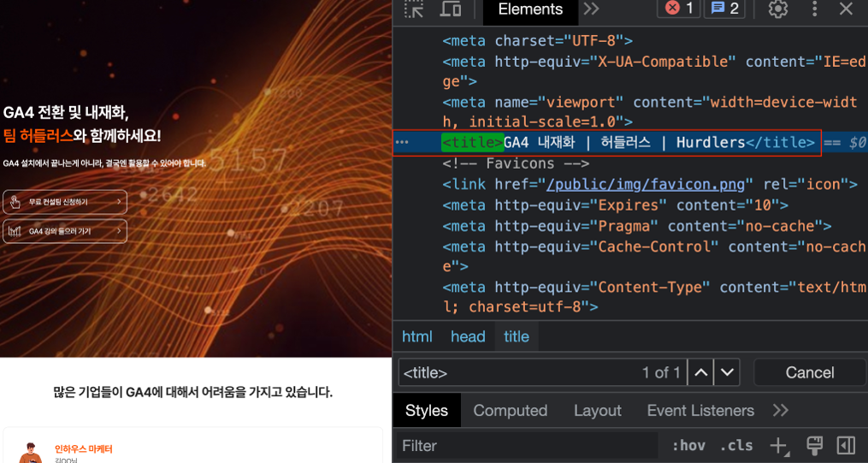Select the title element line
Image resolution: width=868 pixels, height=463 pixels.
click(x=628, y=142)
